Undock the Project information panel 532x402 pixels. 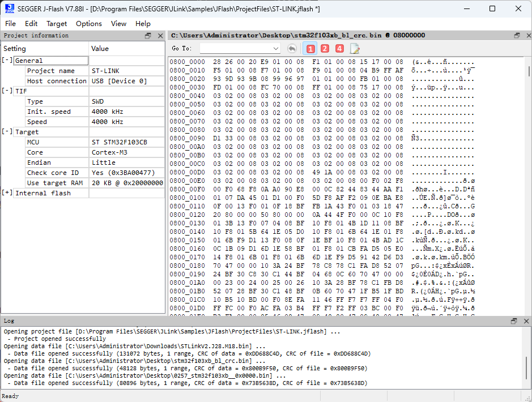(148, 36)
